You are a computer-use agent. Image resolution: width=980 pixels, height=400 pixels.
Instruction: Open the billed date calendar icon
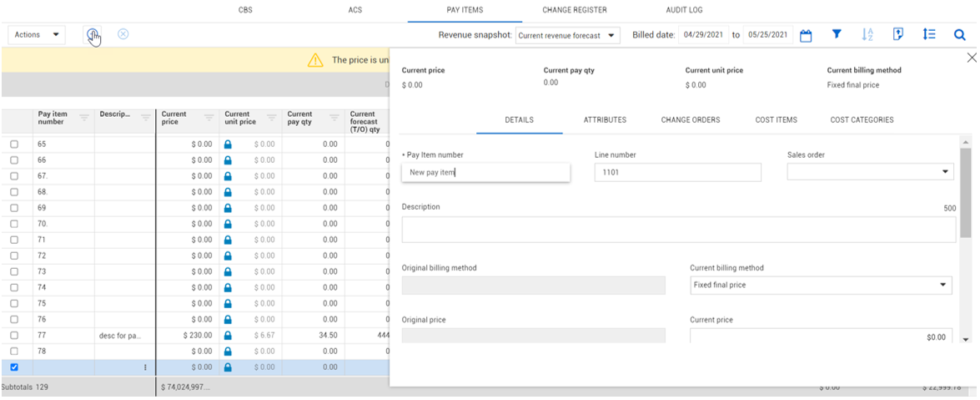[807, 36]
